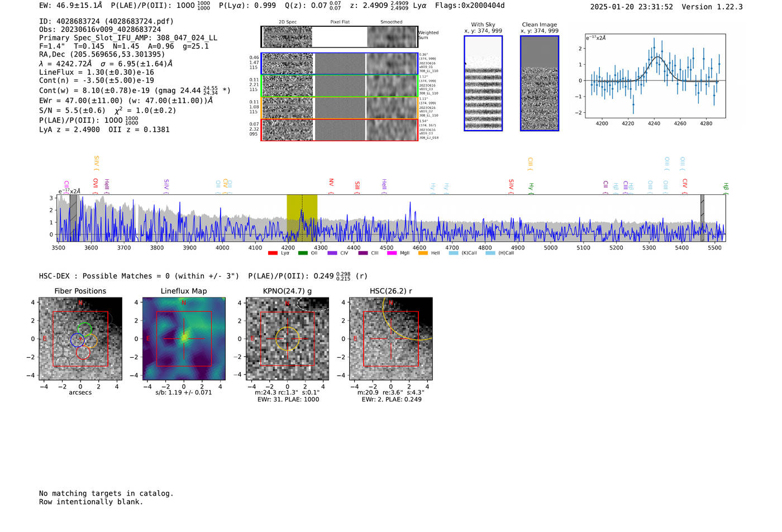The image size is (782, 532).
Task: Click the orange CIII] line marker label
Action: tap(530, 163)
